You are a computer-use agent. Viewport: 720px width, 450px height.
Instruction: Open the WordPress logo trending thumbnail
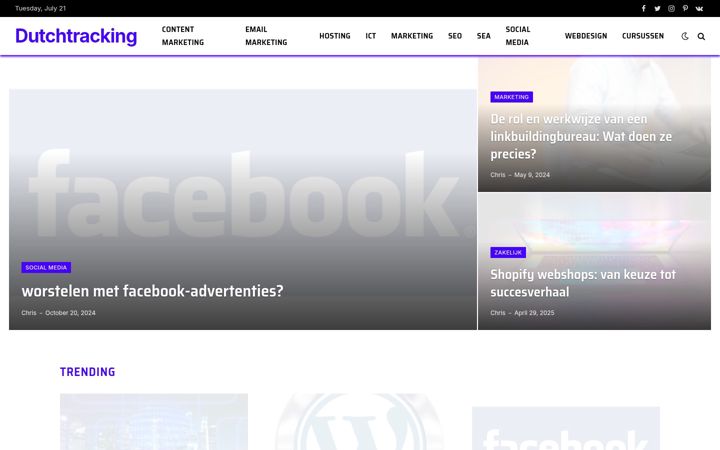[360, 422]
